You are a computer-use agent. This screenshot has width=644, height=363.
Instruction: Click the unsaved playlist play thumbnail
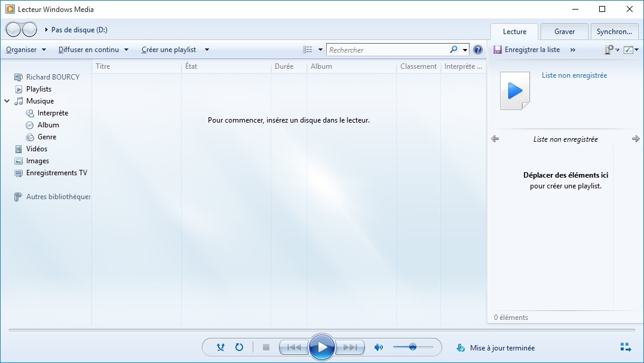coord(515,91)
